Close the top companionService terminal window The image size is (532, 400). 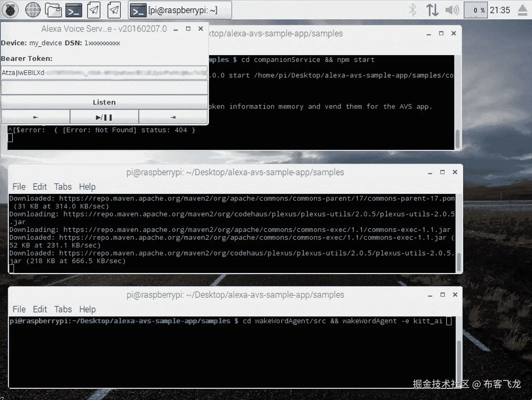pyautogui.click(x=454, y=33)
